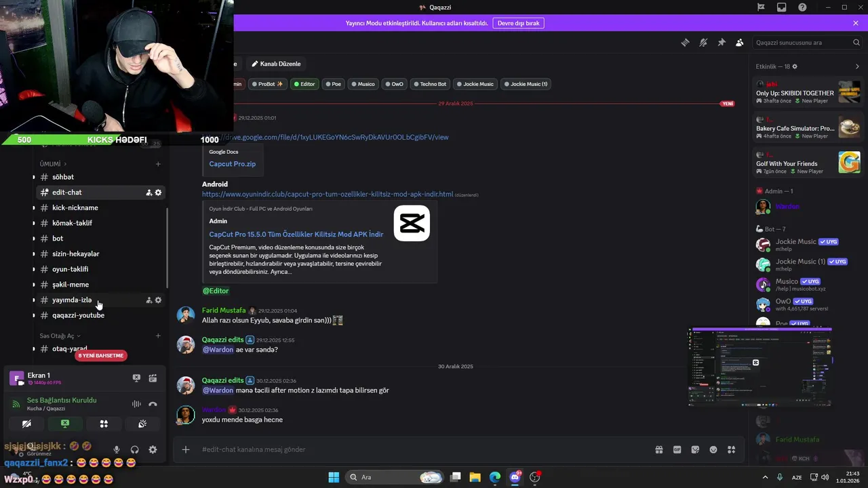868x488 pixels.
Task: Stop streaming Ekran 1 icon
Action: [136, 378]
